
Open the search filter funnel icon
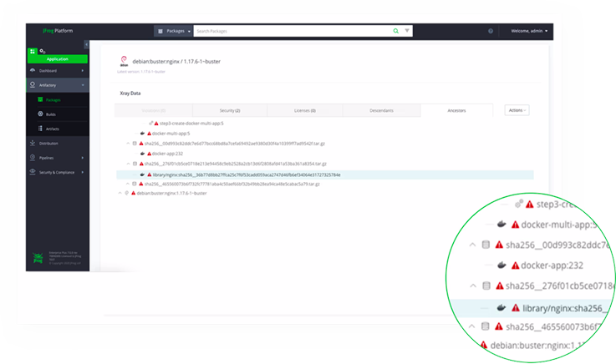(407, 31)
